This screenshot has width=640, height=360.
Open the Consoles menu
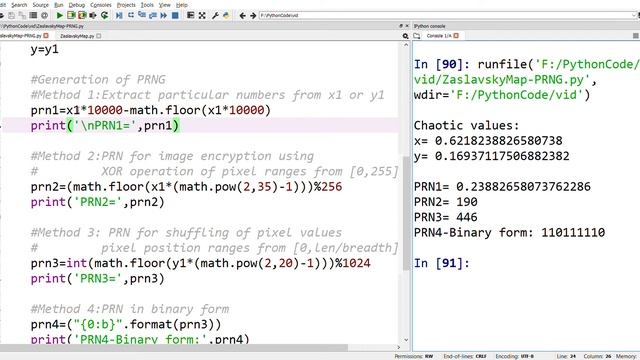101,5
